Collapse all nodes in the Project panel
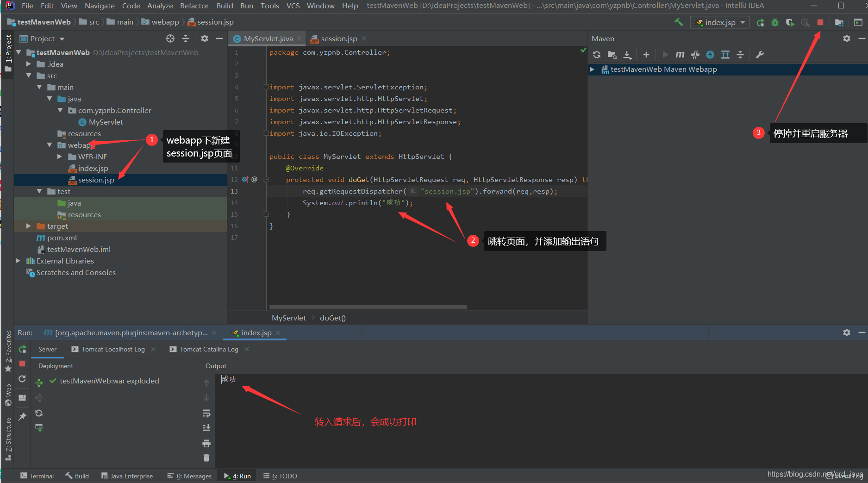868x483 pixels. pyautogui.click(x=186, y=38)
